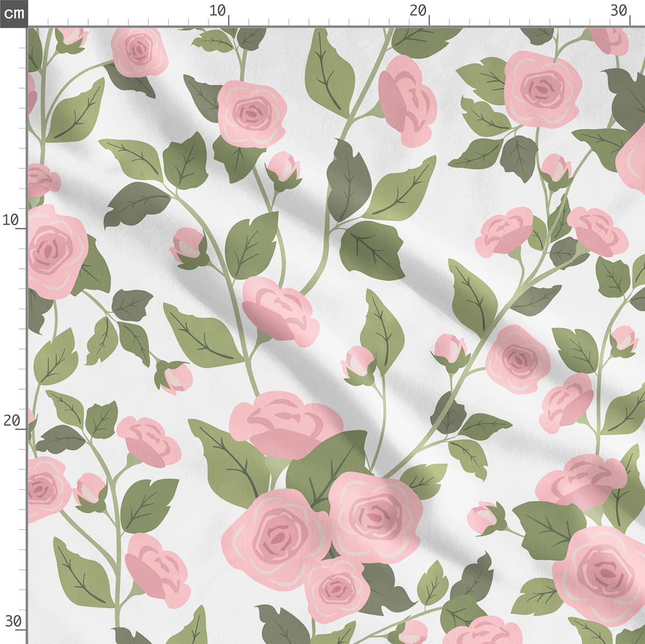Click the cm unit label box
The width and height of the screenshot is (645, 644).
13,13
